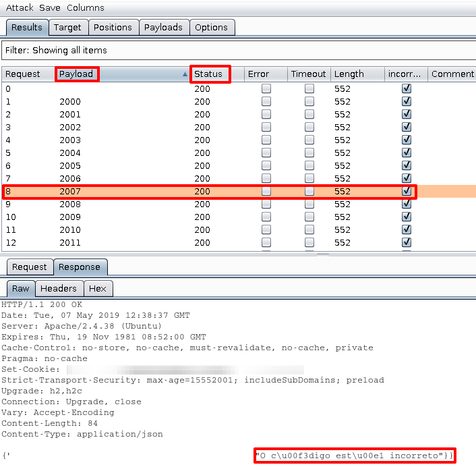Switch to the Target tab
Image resolution: width=476 pixels, height=467 pixels.
point(67,28)
